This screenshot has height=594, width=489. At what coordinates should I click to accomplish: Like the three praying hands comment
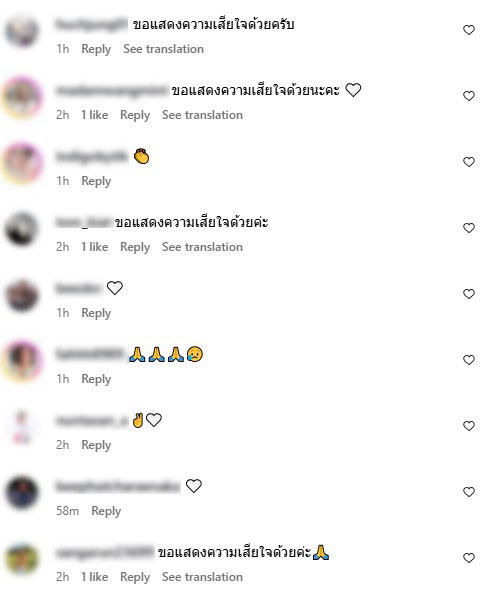469,360
